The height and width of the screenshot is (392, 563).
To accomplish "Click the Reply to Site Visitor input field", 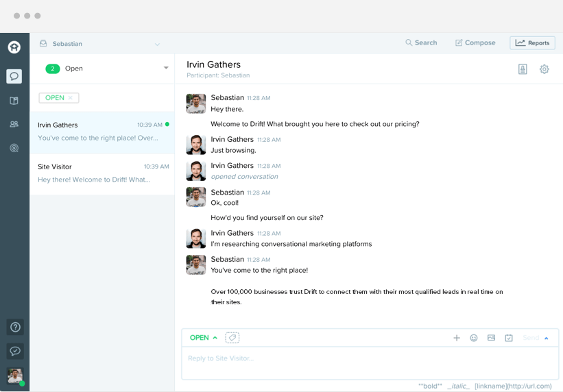I will tap(370, 363).
